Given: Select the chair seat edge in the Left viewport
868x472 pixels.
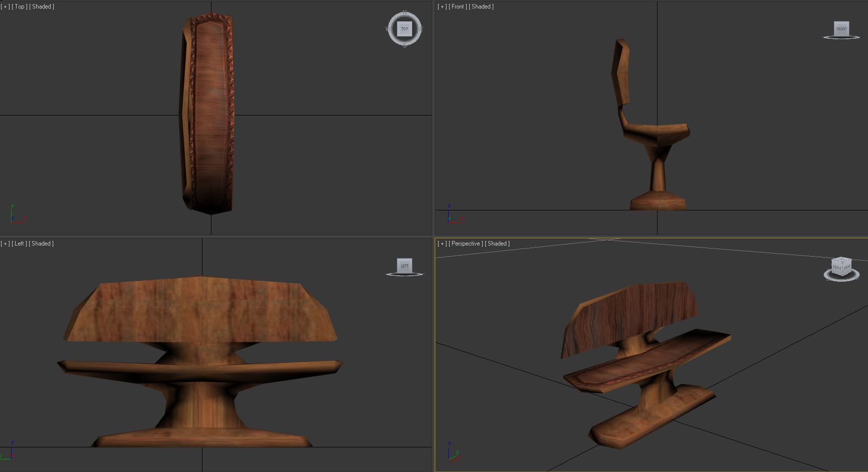Looking at the screenshot, I should 200,370.
